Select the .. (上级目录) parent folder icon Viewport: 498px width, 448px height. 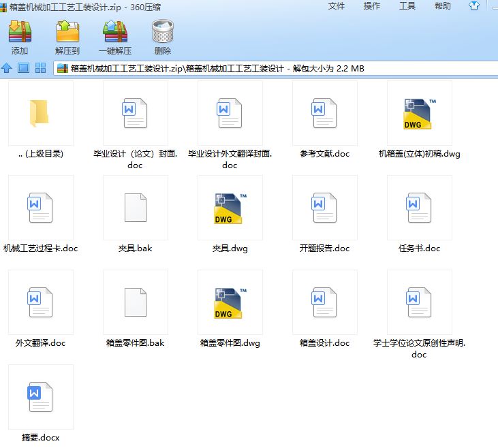(40, 113)
